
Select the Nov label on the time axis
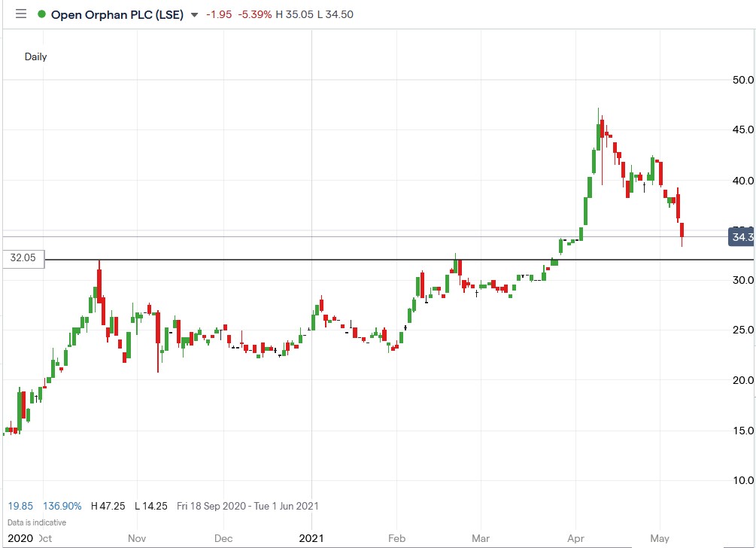(x=136, y=538)
